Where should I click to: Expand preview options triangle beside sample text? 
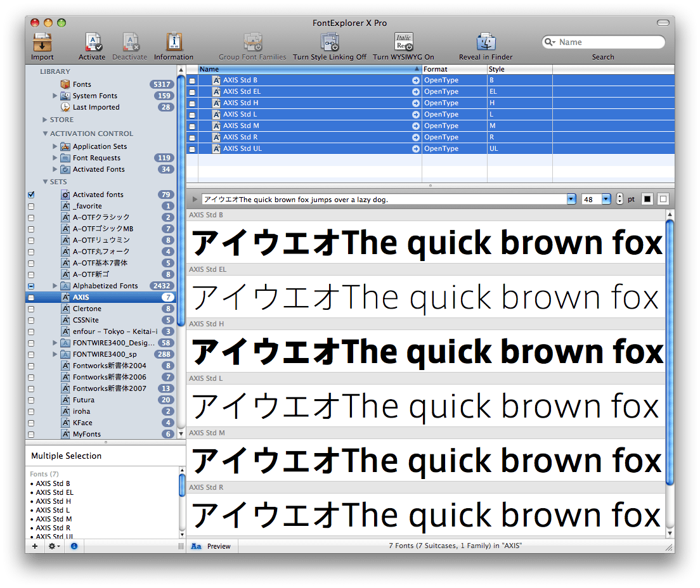[x=195, y=200]
